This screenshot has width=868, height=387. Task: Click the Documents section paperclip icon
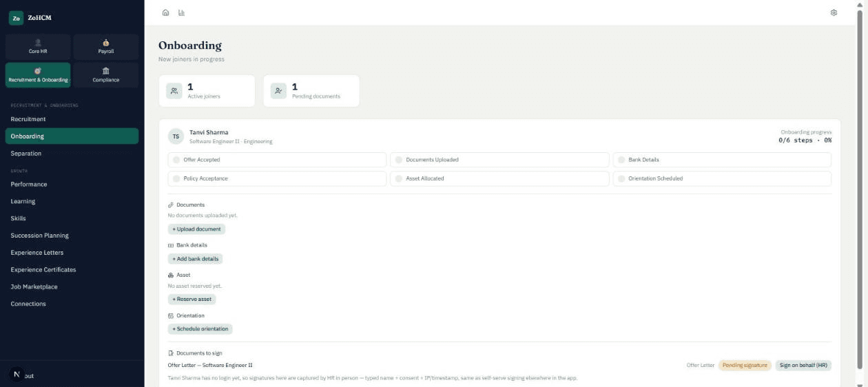tap(171, 205)
